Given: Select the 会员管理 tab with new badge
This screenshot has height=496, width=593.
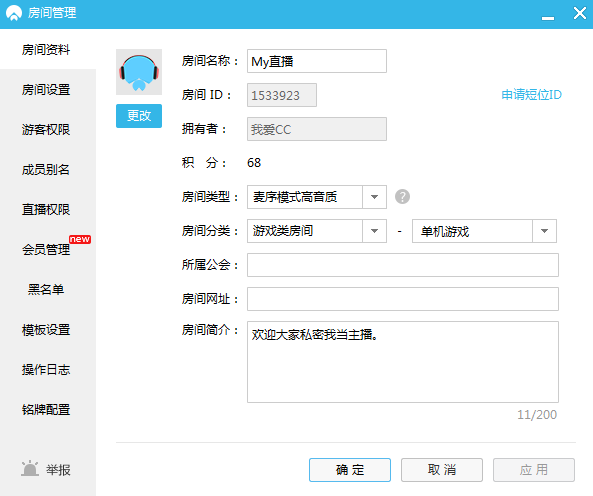Looking at the screenshot, I should (46, 250).
